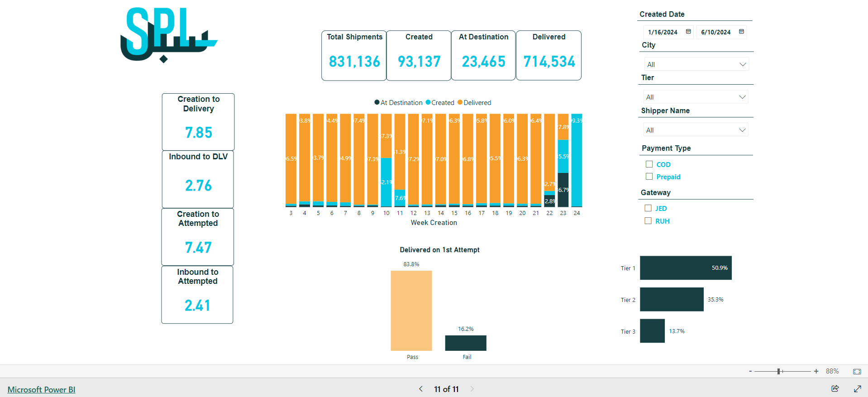Open the start date calendar picker icon
Image resolution: width=868 pixels, height=397 pixels.
coord(688,32)
